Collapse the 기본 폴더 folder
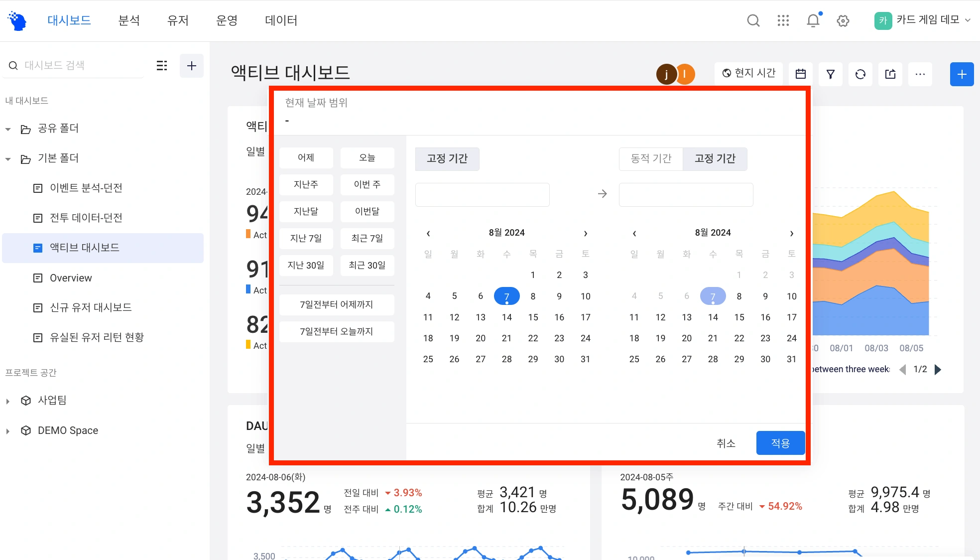The width and height of the screenshot is (980, 560). point(8,159)
